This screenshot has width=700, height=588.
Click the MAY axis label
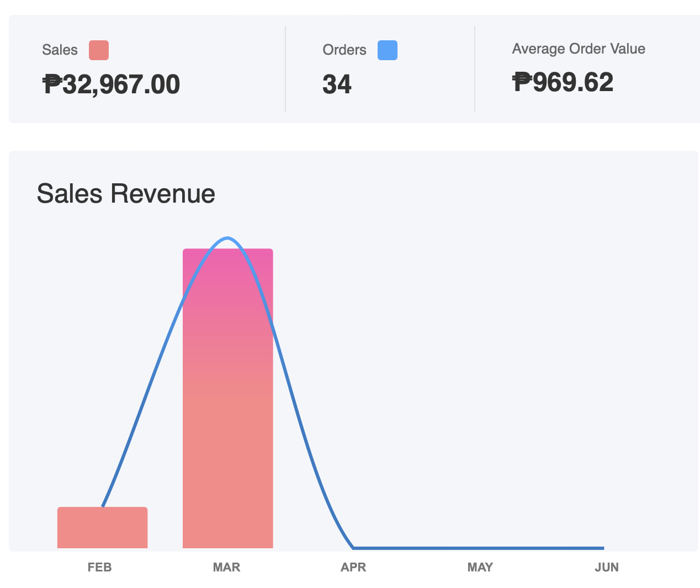[x=480, y=568]
